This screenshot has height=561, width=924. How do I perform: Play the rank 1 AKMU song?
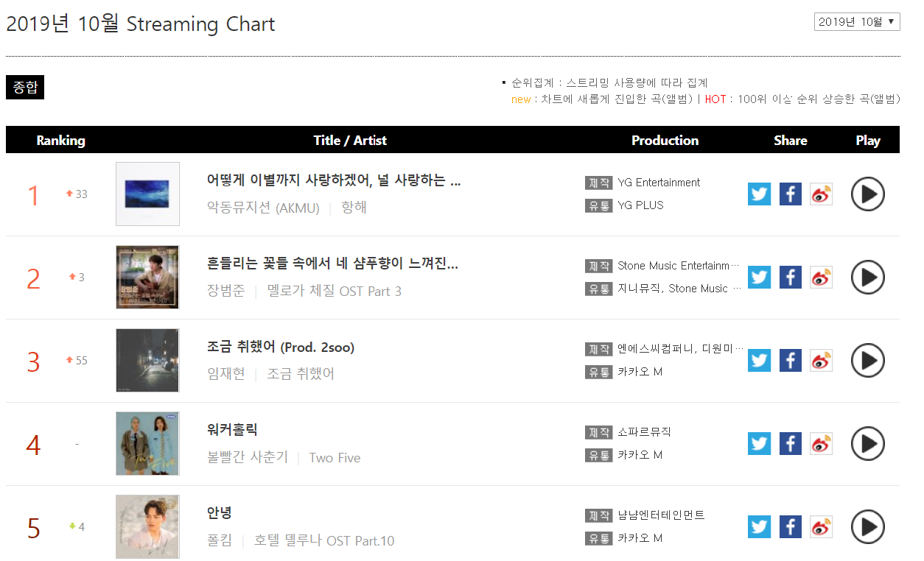[x=867, y=194]
